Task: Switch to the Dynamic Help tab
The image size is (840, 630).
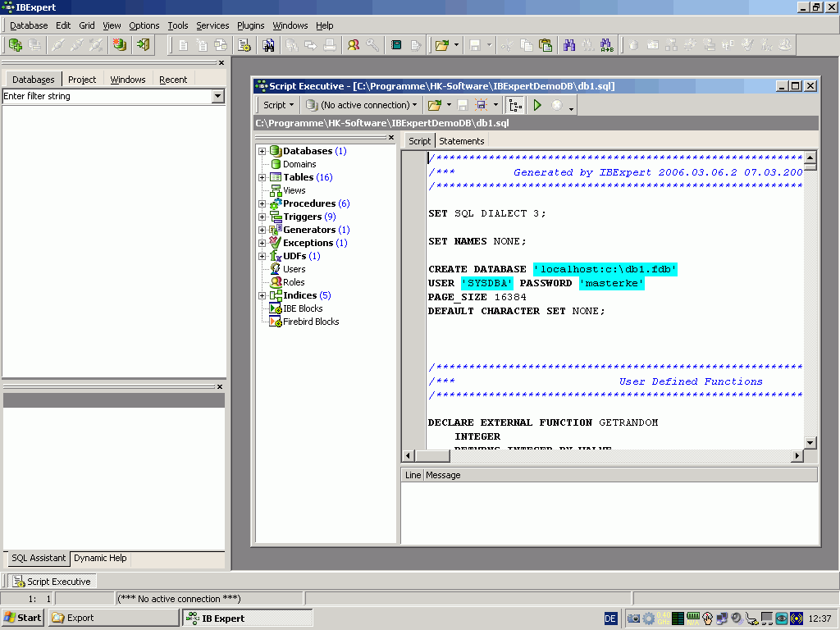Action: (x=100, y=558)
